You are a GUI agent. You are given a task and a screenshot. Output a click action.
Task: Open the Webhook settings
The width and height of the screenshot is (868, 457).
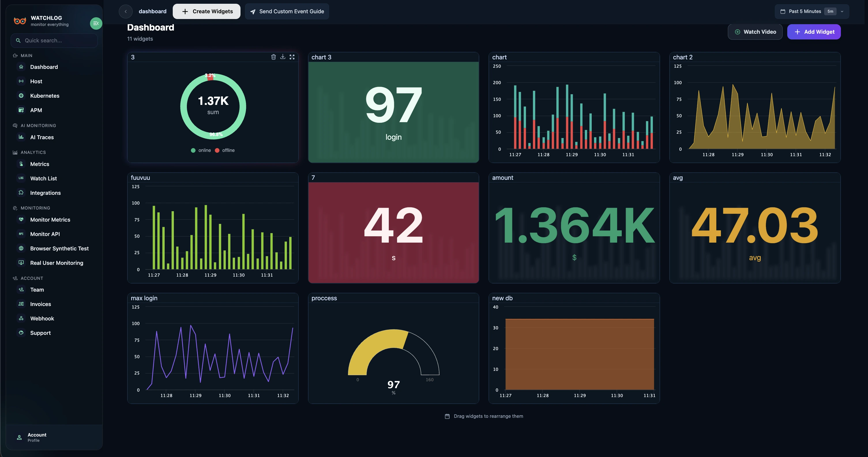[42, 318]
